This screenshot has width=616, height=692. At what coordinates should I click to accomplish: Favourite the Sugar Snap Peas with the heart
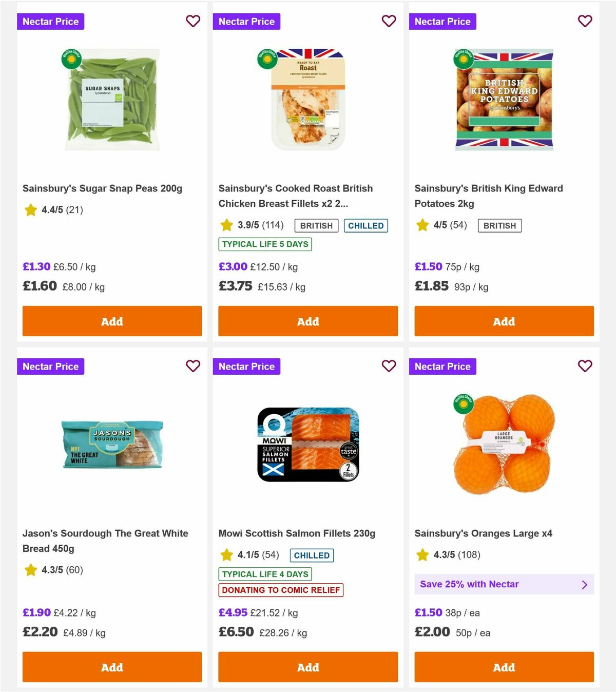[x=193, y=21]
